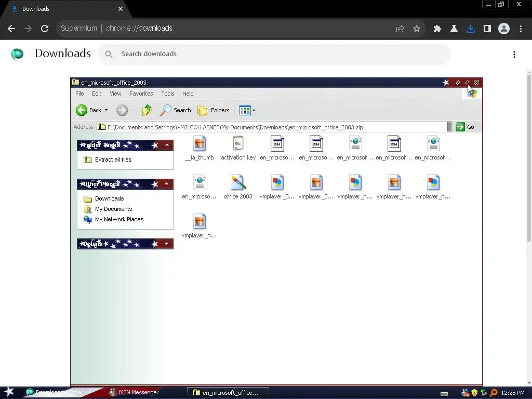Open the View menu
The image size is (532, 399).
[x=115, y=94]
